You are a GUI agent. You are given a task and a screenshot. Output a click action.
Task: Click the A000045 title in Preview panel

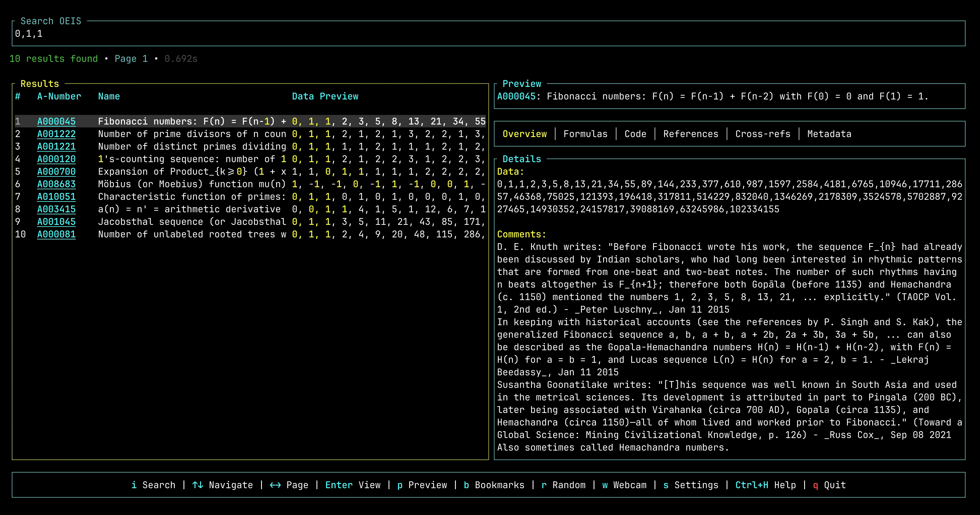(712, 96)
